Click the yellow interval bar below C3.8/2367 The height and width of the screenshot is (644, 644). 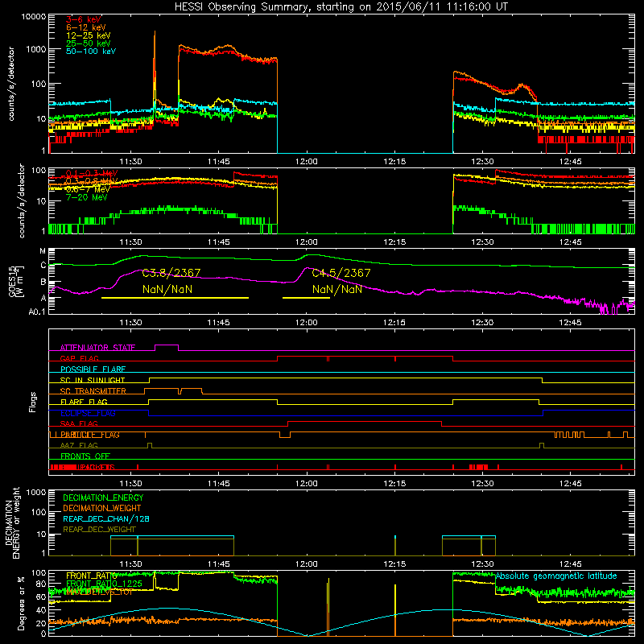[175, 298]
